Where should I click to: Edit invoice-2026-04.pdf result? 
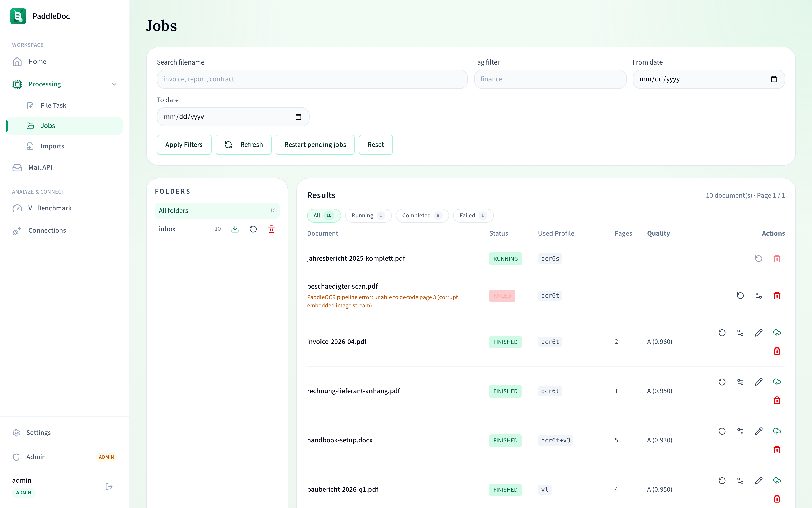[x=759, y=333]
